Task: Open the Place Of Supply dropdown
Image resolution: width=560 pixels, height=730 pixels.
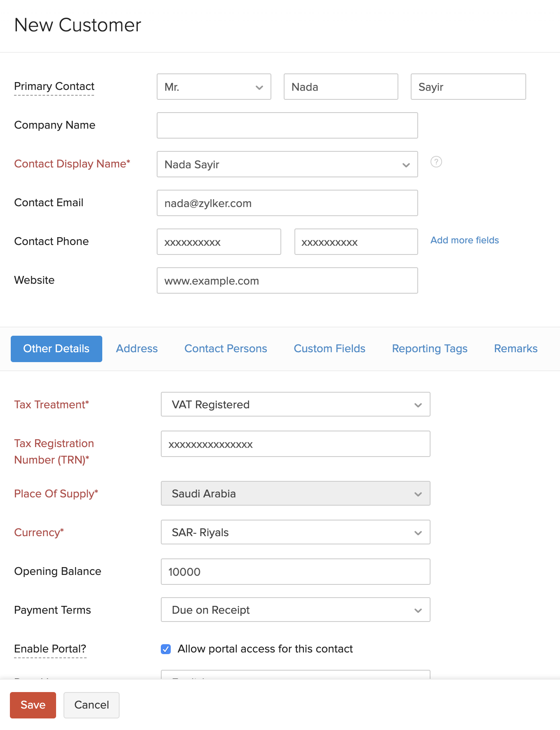Action: point(295,494)
